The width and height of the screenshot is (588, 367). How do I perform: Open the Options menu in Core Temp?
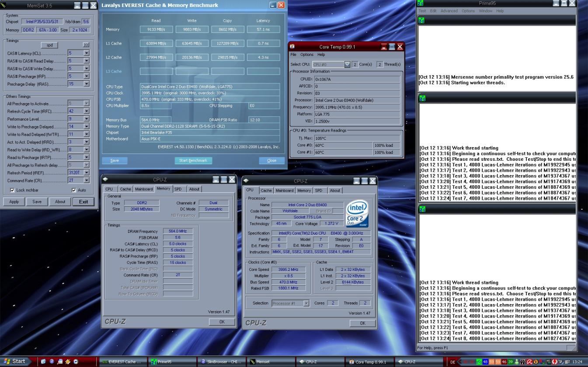tap(307, 55)
